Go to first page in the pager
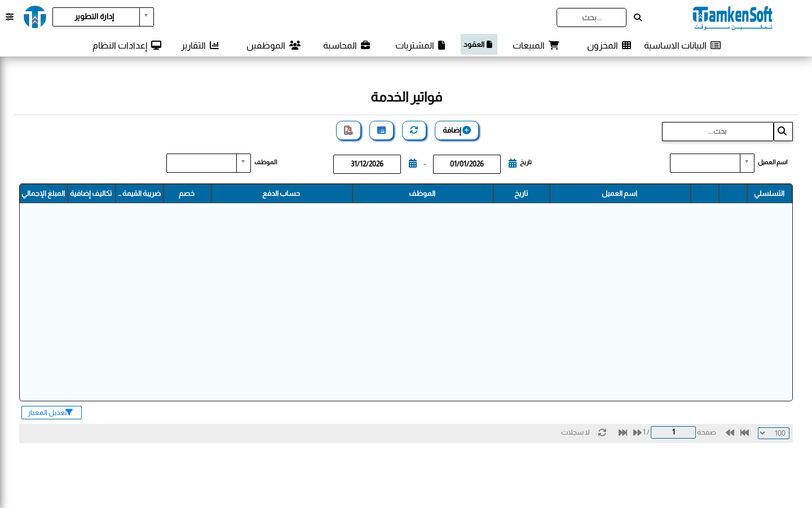This screenshot has height=508, width=812. coord(744,433)
